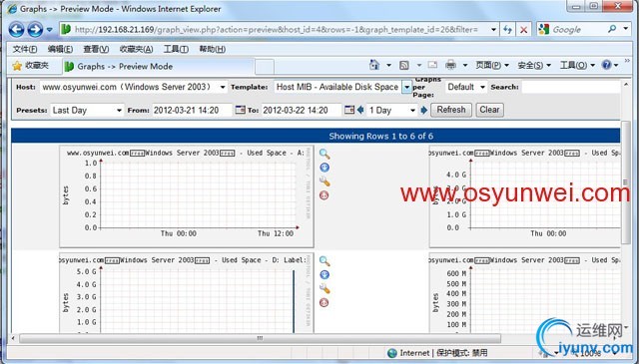
Task: Zoom the Used Space A: graph
Action: tap(324, 154)
